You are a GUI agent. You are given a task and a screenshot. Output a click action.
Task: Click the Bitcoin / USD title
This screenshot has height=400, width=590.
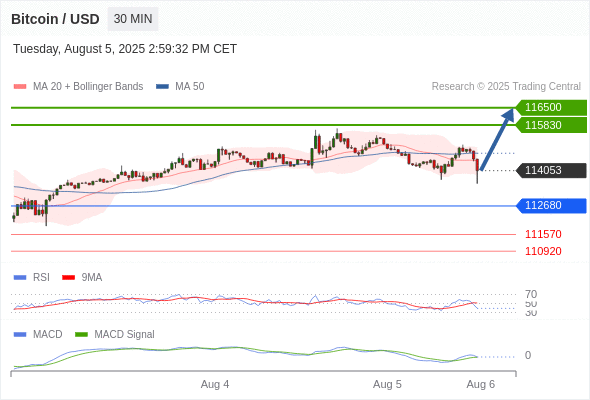[x=55, y=19]
